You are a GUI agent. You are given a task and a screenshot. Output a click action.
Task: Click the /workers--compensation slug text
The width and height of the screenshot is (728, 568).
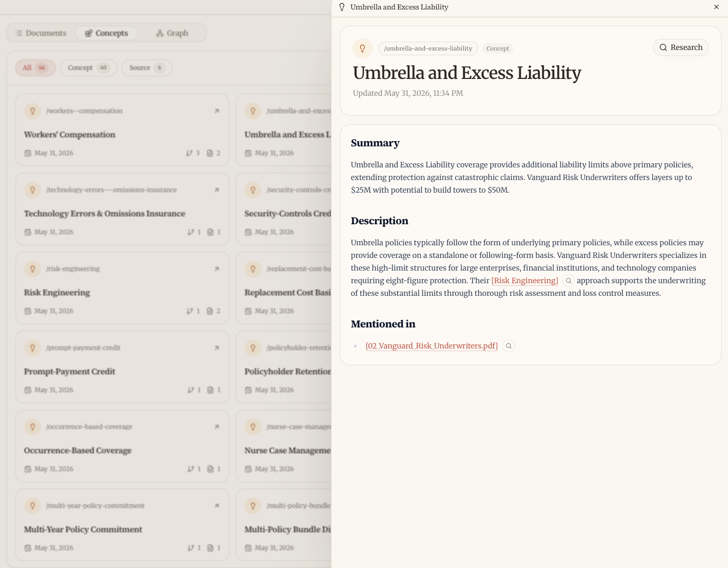click(84, 111)
